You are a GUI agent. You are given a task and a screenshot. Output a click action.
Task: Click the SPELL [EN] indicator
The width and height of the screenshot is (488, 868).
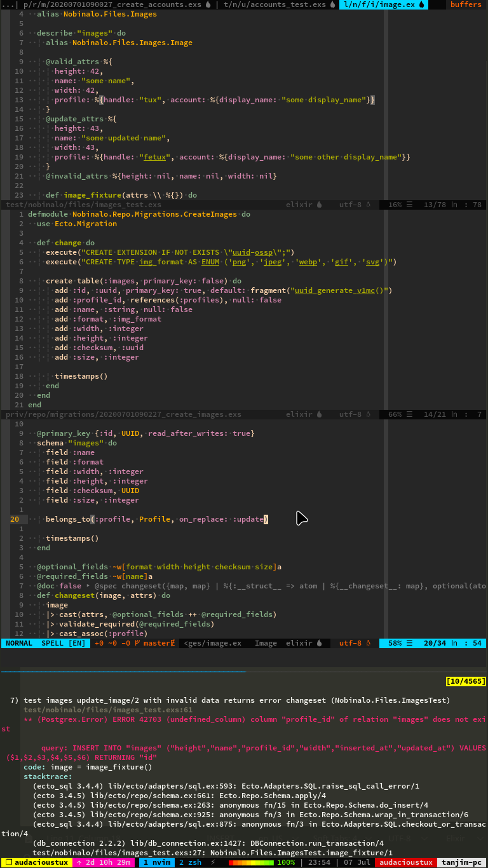63,643
